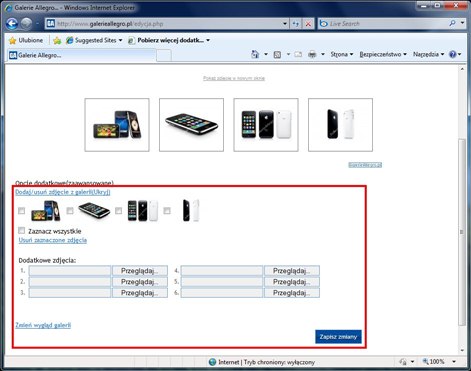471x371 pixels.
Task: Click the Live Search magnifier icon
Action: (x=452, y=23)
